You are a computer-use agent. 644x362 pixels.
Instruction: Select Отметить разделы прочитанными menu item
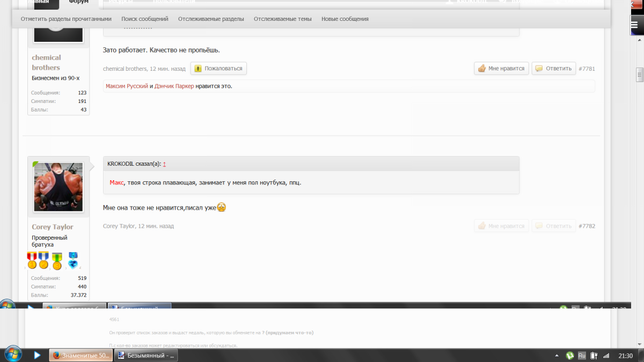[66, 19]
